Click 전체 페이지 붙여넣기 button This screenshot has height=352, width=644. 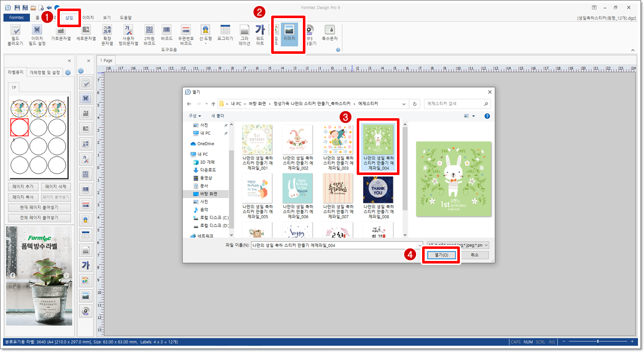tap(39, 218)
